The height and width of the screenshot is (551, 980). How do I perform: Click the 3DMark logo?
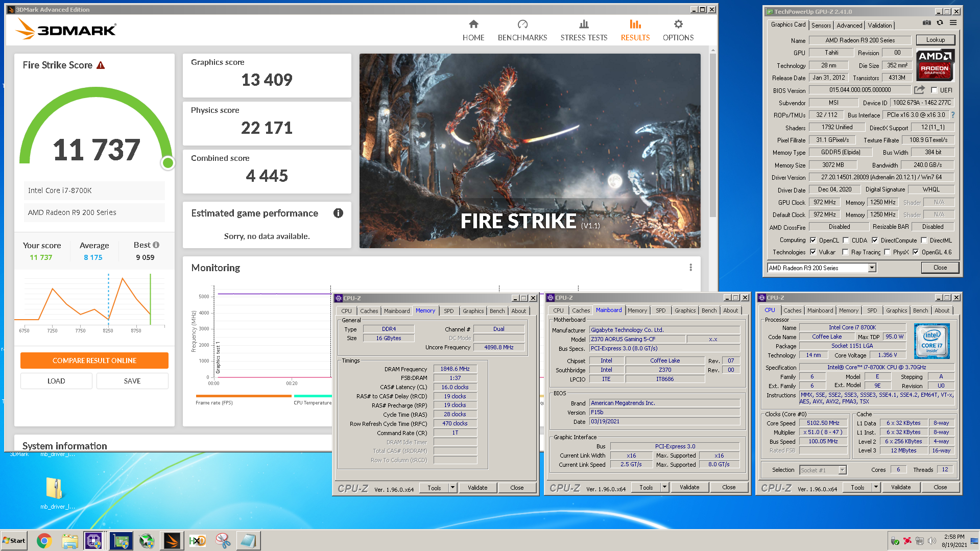pyautogui.click(x=66, y=29)
